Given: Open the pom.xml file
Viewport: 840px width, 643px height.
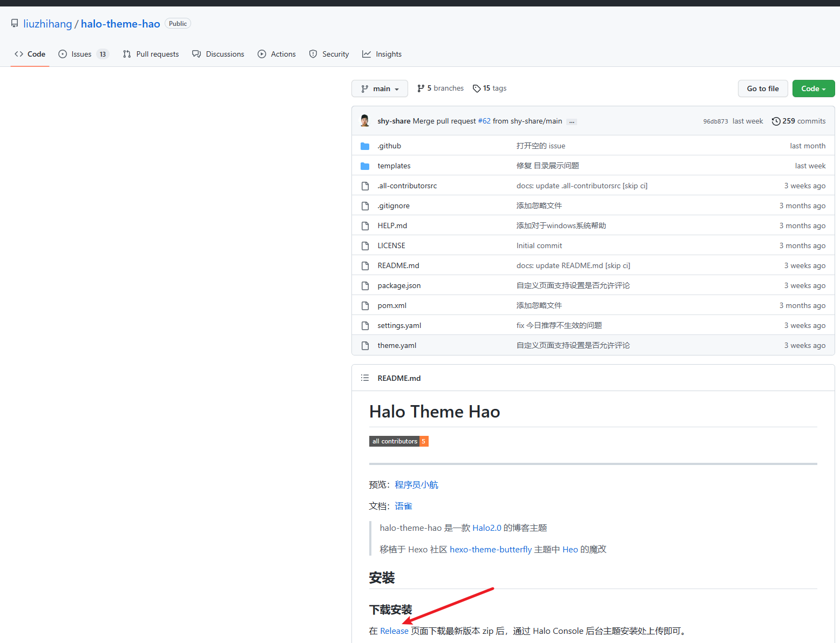Looking at the screenshot, I should pyautogui.click(x=392, y=305).
